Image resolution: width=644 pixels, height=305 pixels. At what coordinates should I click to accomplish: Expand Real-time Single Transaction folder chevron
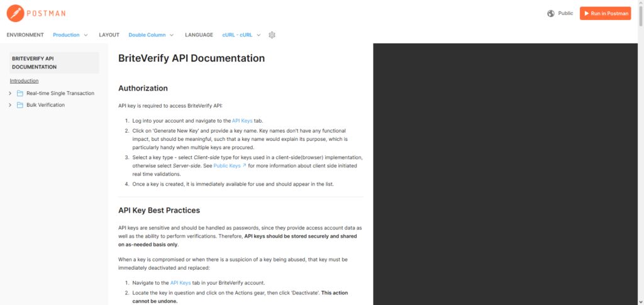10,93
